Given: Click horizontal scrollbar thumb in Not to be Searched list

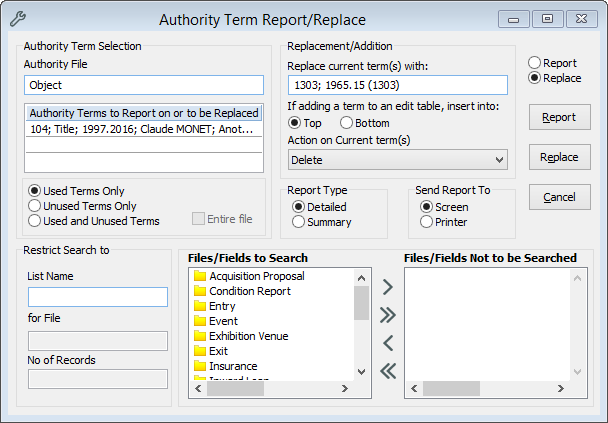Looking at the screenshot, I should pyautogui.click(x=451, y=388).
